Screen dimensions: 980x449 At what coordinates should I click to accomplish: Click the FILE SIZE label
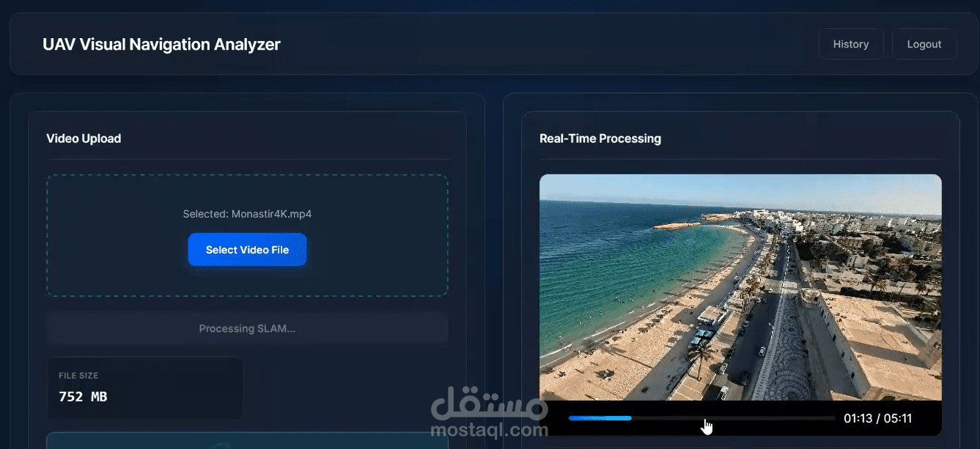click(x=78, y=376)
